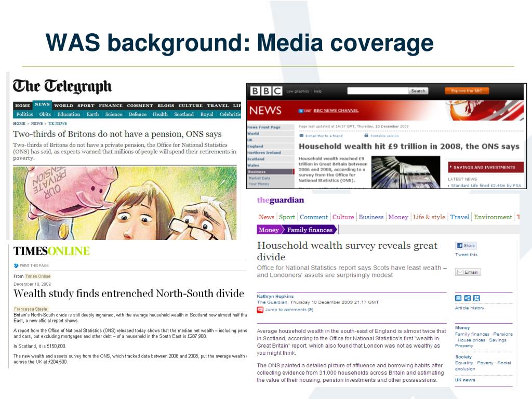
Task: Open Guardian Life & style section
Action: (429, 217)
